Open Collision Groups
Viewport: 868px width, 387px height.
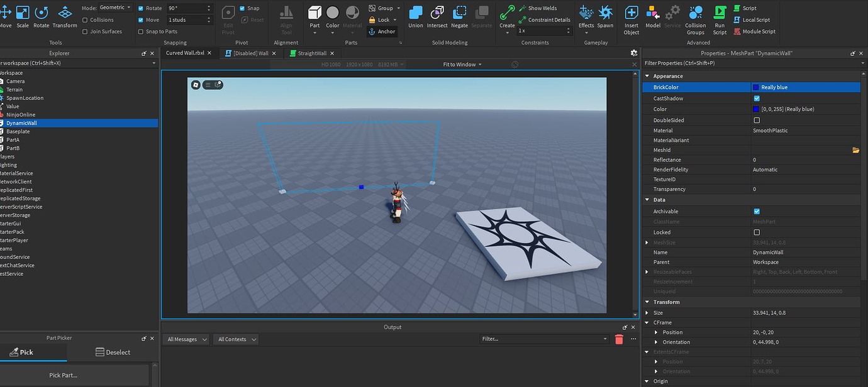coord(695,16)
